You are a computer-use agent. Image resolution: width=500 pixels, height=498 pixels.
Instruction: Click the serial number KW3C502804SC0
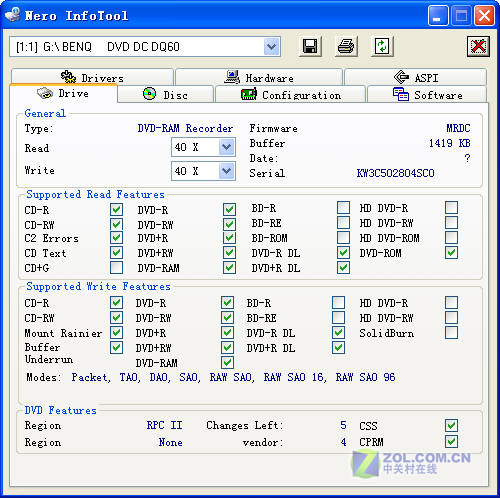click(395, 173)
